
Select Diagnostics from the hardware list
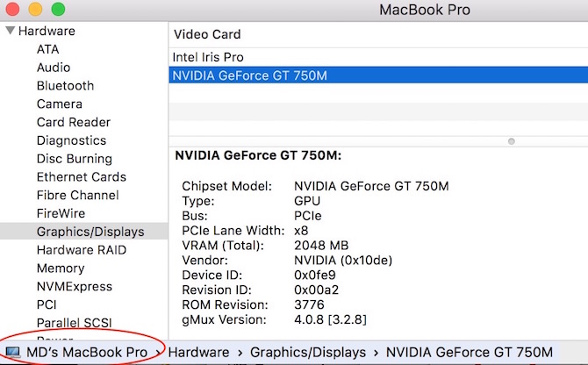pyautogui.click(x=71, y=140)
